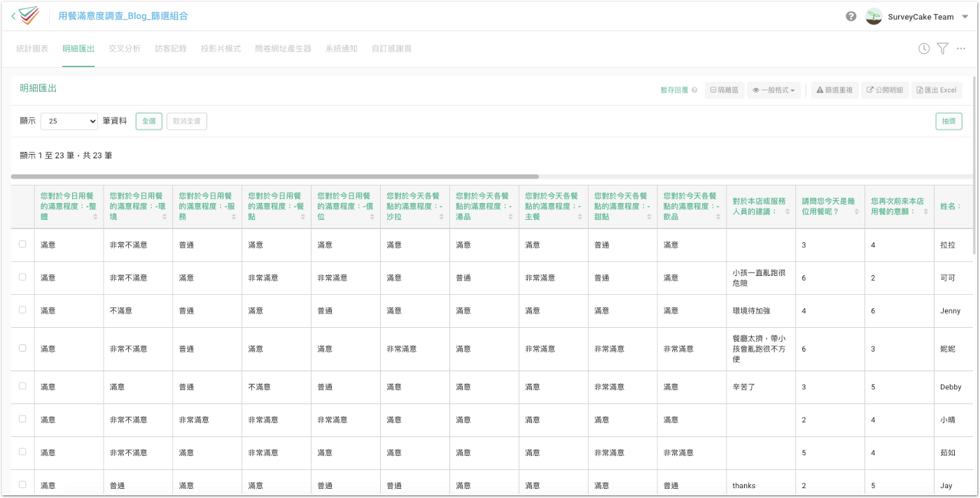The width and height of the screenshot is (980, 498).
Task: Click the 取消全選 deselect-all button
Action: point(187,121)
